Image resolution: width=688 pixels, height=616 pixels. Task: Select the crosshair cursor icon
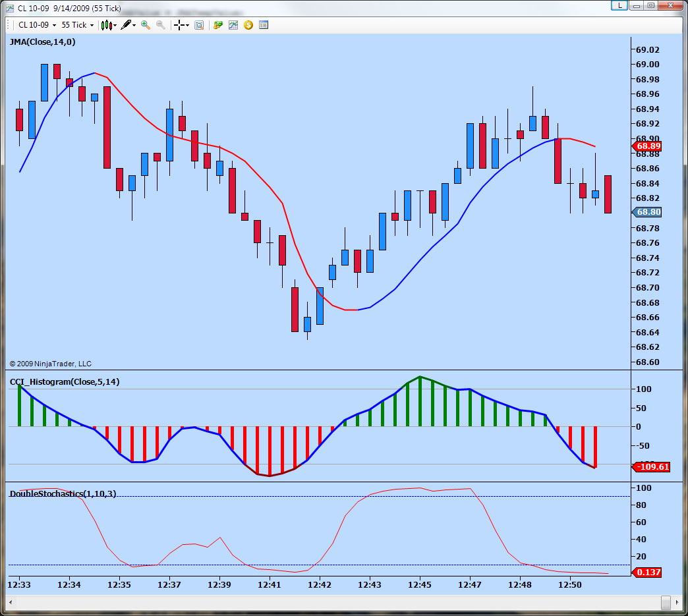tap(179, 25)
